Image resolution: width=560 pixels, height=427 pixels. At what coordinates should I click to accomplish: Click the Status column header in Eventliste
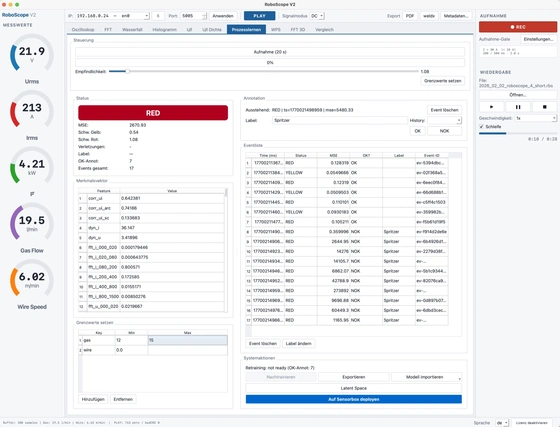click(x=301, y=155)
